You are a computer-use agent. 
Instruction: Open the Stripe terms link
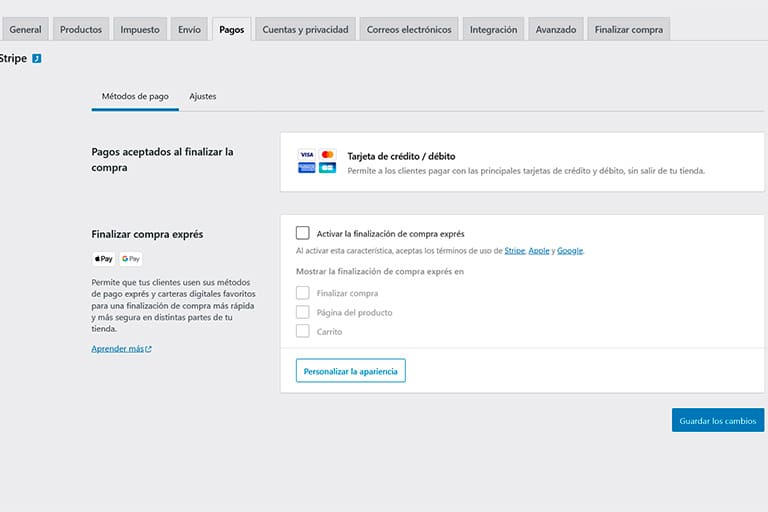(x=515, y=251)
